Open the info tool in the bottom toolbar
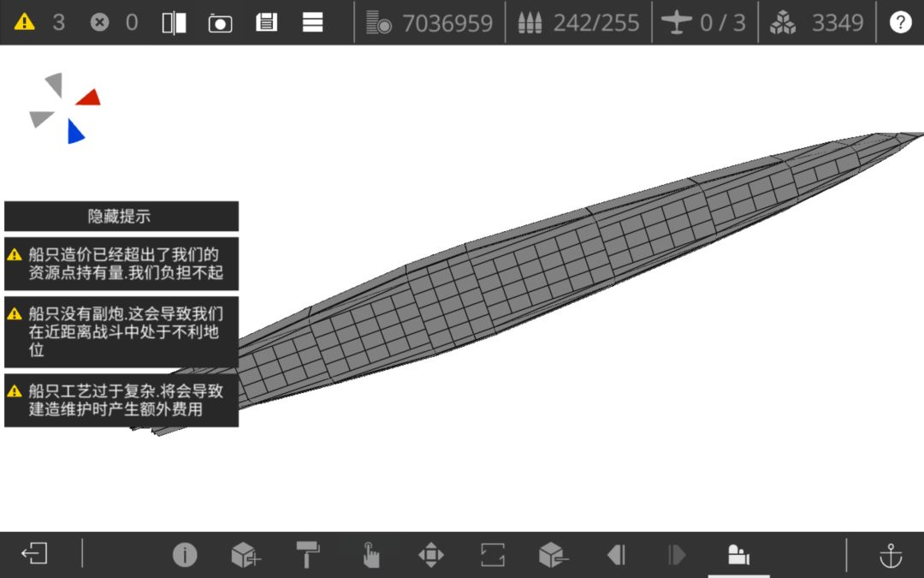This screenshot has width=924, height=578. click(x=185, y=555)
